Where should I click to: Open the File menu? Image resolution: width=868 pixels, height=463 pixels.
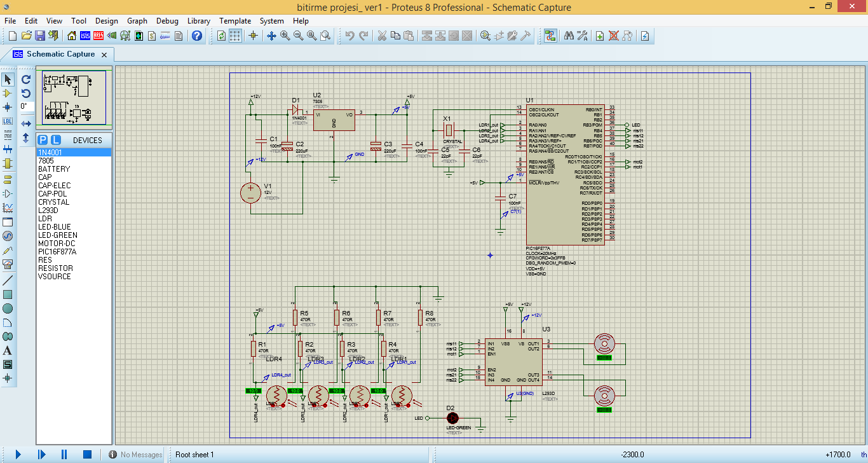(10, 21)
